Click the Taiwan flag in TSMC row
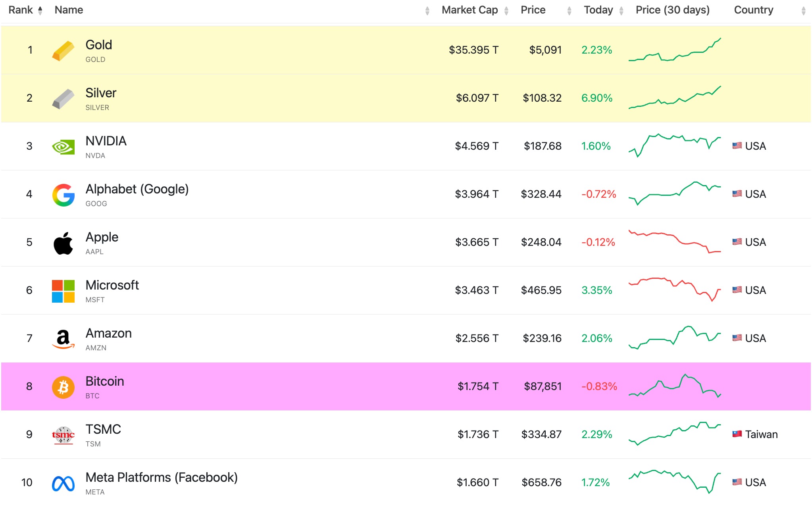Viewport: 812px width, 506px height. (x=737, y=434)
